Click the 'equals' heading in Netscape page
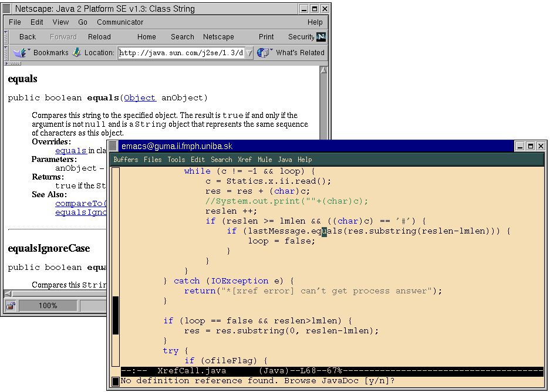 click(22, 79)
